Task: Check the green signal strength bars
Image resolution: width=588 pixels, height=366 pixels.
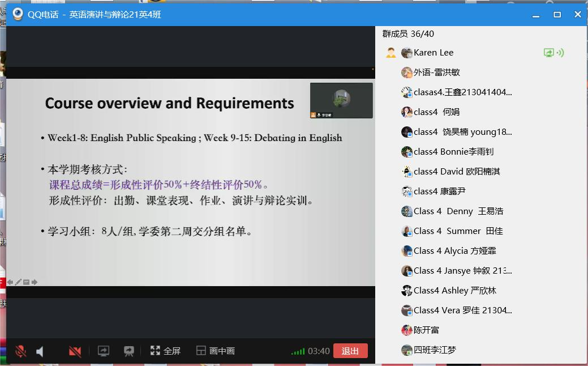Action: pos(298,352)
